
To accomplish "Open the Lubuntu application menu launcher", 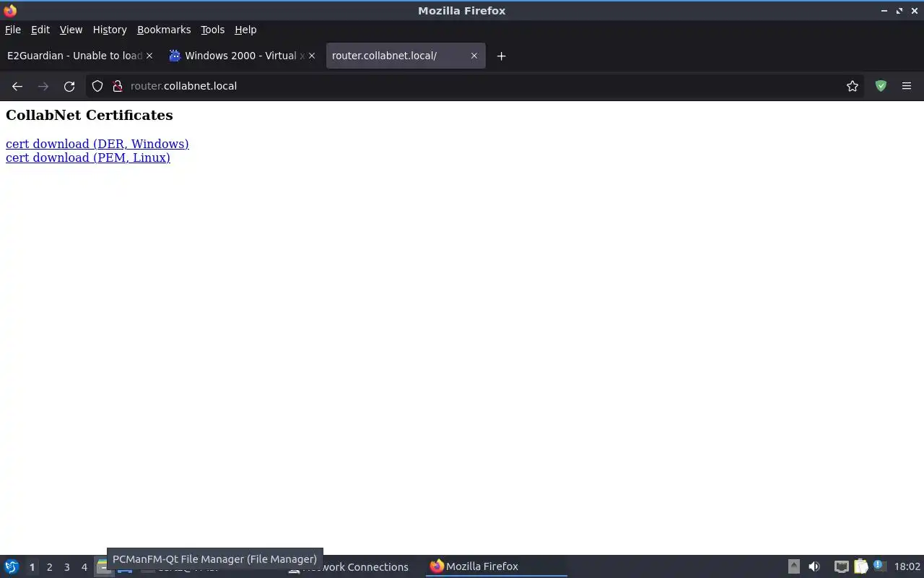I will (x=12, y=566).
